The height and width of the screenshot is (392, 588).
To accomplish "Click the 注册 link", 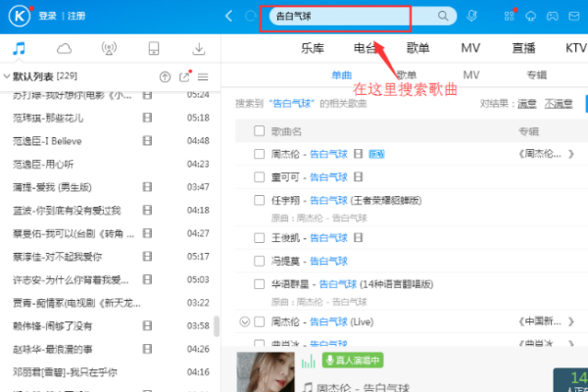I will coord(76,16).
